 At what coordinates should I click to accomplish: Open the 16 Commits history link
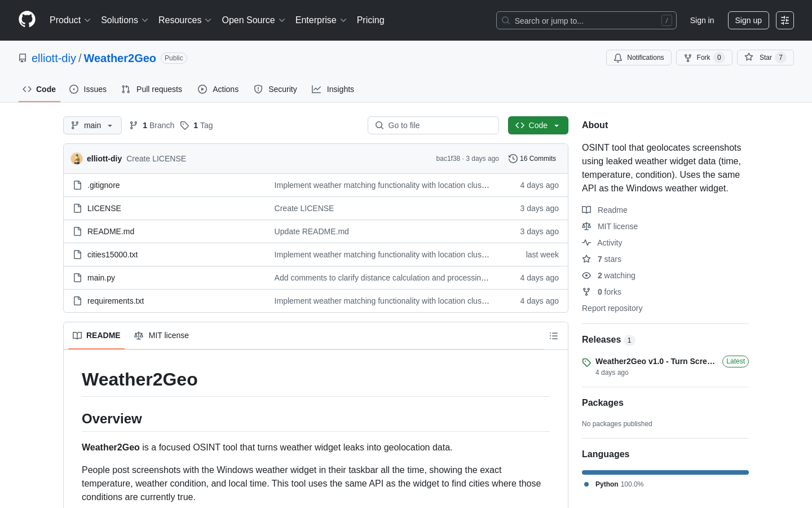pos(532,159)
